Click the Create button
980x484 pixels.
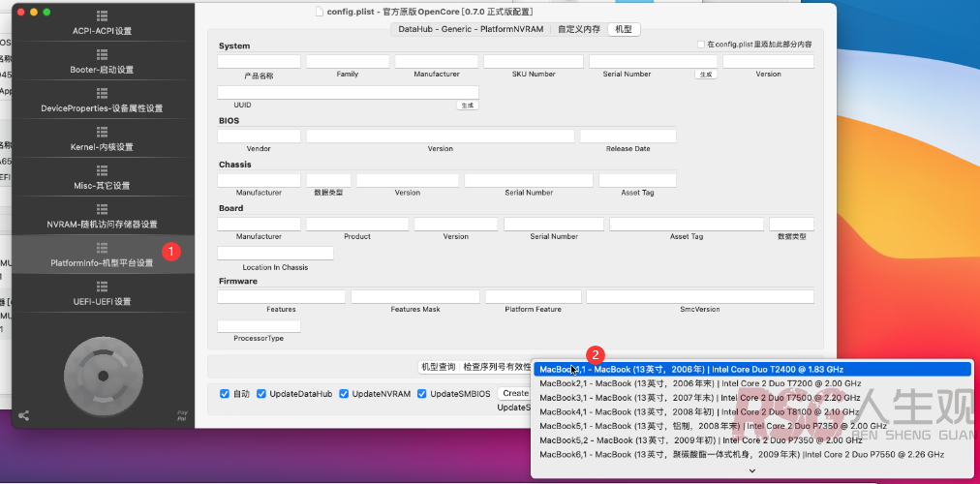(514, 393)
